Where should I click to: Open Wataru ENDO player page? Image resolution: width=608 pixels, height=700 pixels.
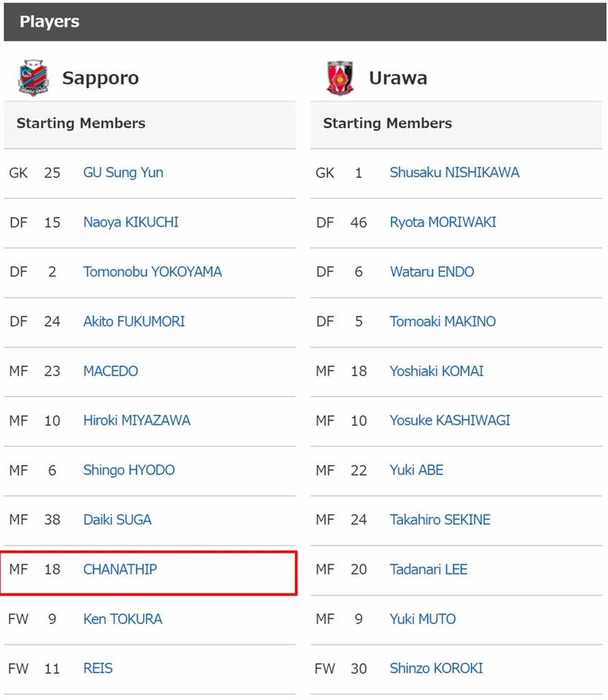coord(432,272)
